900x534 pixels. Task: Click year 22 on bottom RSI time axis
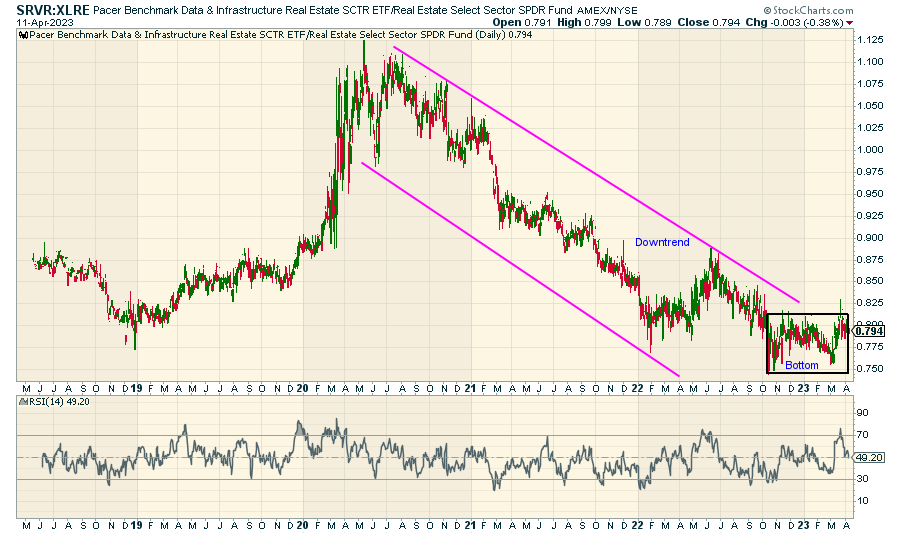637,525
